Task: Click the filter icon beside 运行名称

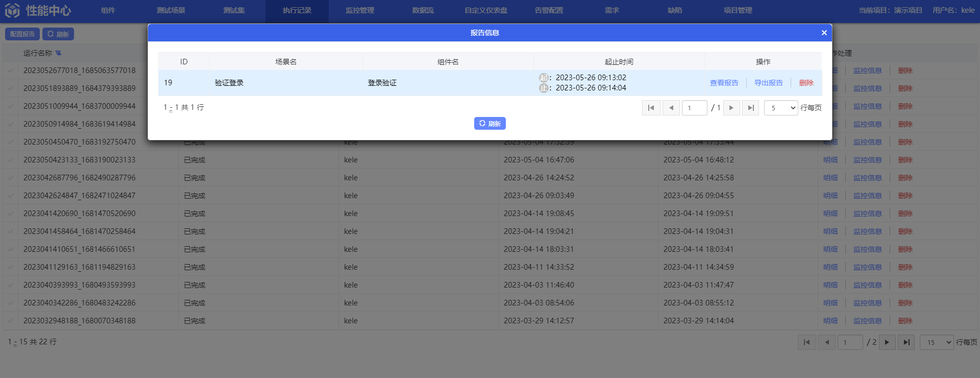Action: click(58, 53)
